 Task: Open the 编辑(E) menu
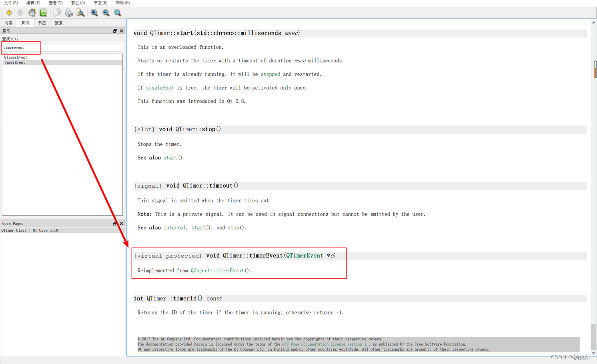pos(33,3)
